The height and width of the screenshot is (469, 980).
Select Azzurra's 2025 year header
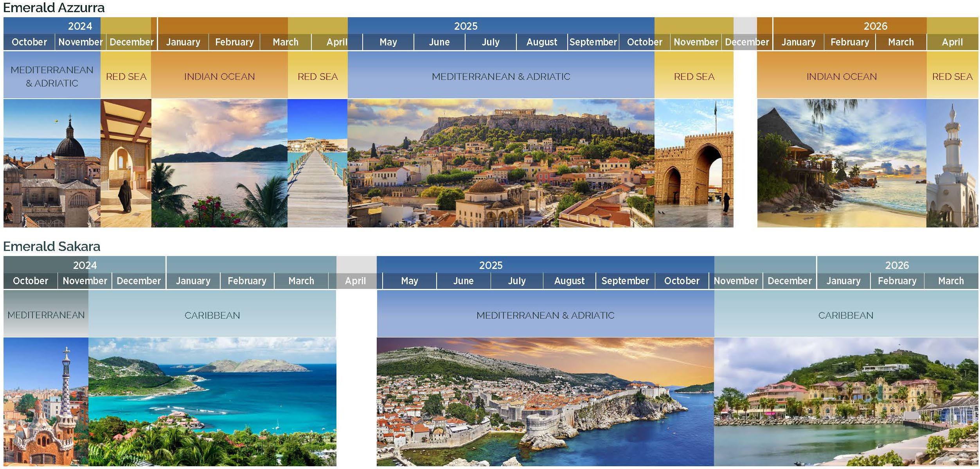(x=466, y=26)
